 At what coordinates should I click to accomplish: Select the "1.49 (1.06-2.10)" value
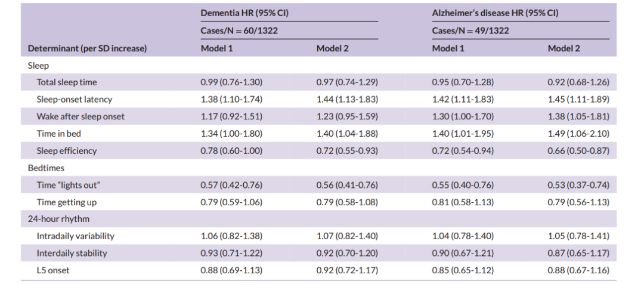pos(578,134)
